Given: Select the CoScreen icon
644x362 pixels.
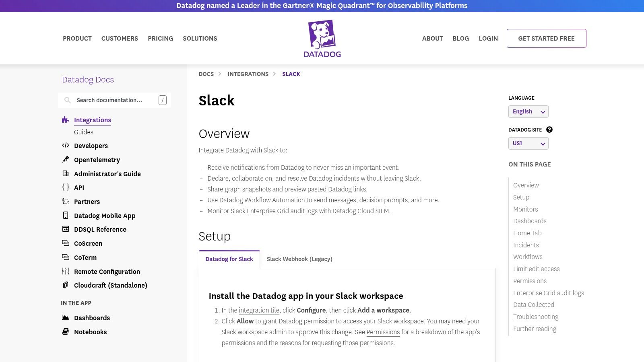Looking at the screenshot, I should [x=65, y=243].
